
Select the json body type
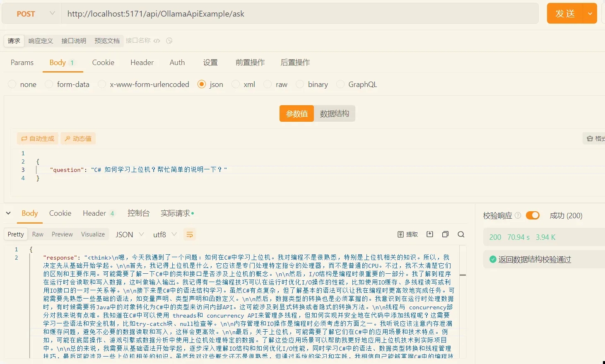click(210, 84)
